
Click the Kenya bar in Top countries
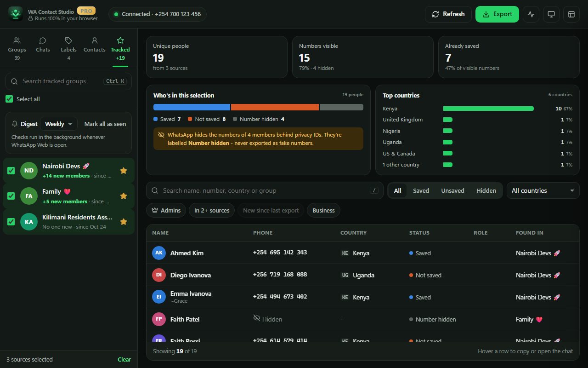[488, 109]
